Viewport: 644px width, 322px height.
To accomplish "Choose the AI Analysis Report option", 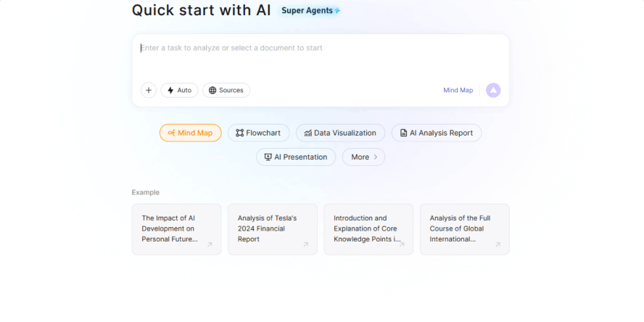I will 436,133.
